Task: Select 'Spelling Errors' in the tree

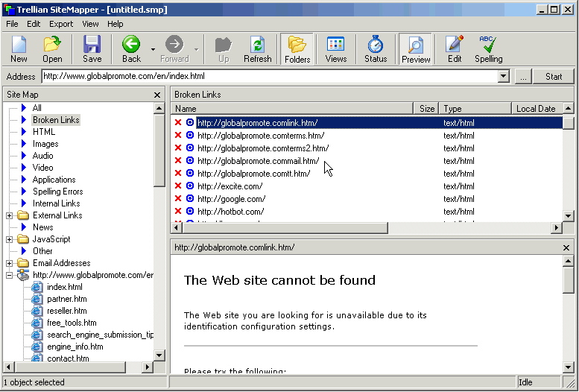Action: point(57,192)
